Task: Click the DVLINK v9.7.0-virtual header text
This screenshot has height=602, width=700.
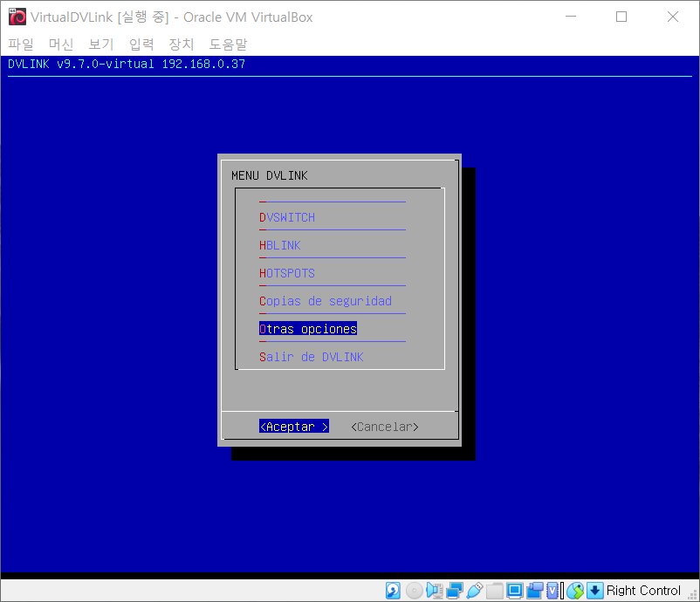Action: pyautogui.click(x=127, y=64)
